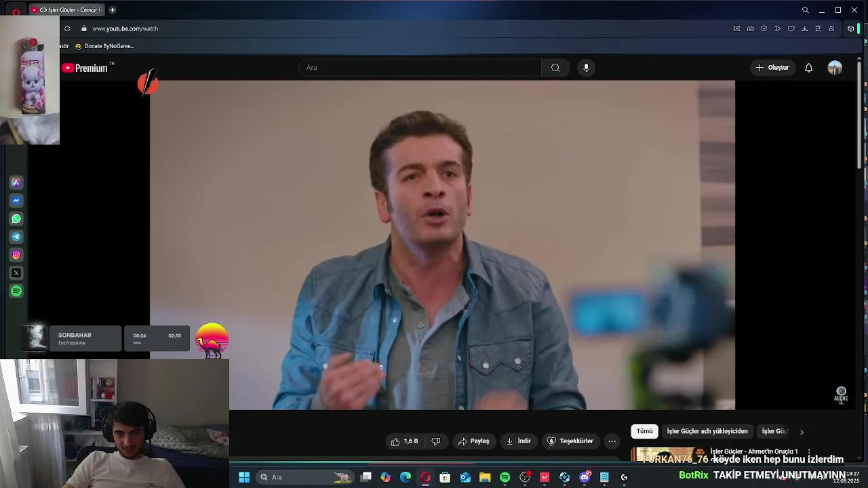
Task: Open Opera menu logo
Action: coord(16,11)
